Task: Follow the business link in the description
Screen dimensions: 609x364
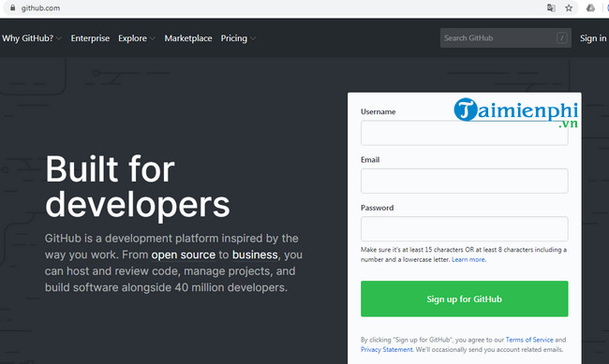Action: pyautogui.click(x=255, y=255)
